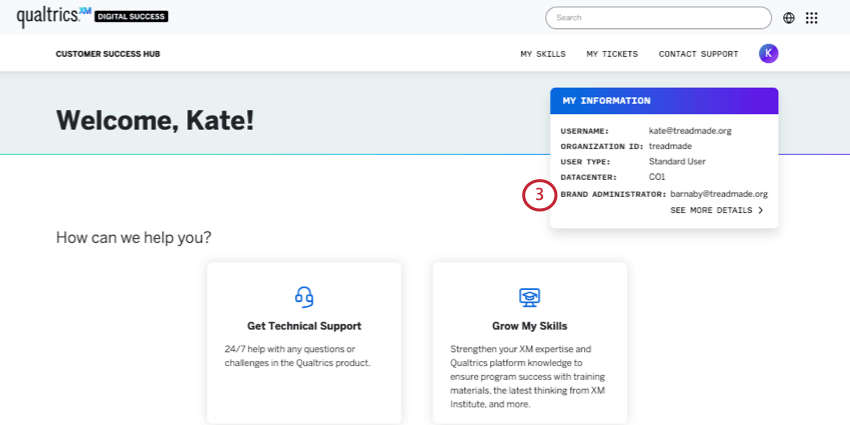Viewport: 850px width, 425px height.
Task: Click the USER TYPE: label
Action: click(585, 162)
